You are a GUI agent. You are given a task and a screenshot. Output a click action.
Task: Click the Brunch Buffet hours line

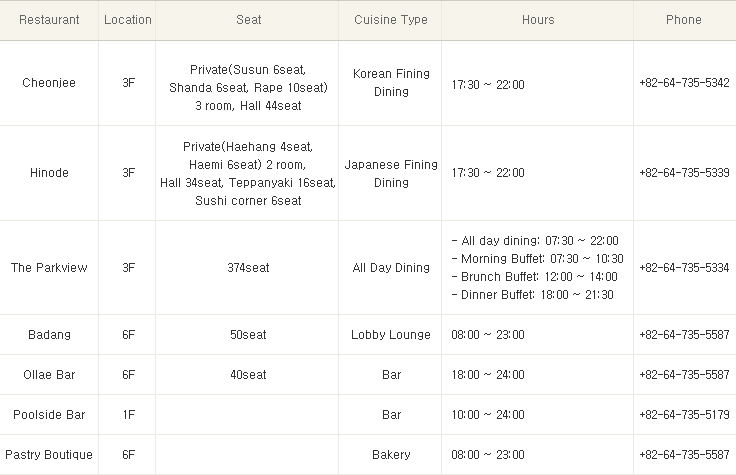pos(534,277)
